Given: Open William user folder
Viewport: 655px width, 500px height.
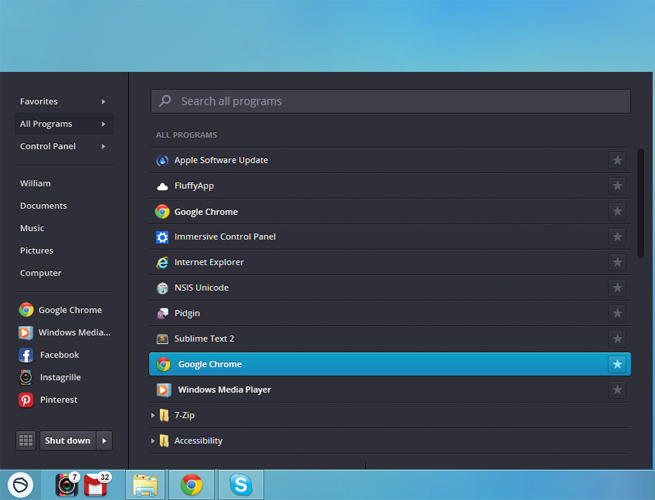Looking at the screenshot, I should (x=36, y=183).
